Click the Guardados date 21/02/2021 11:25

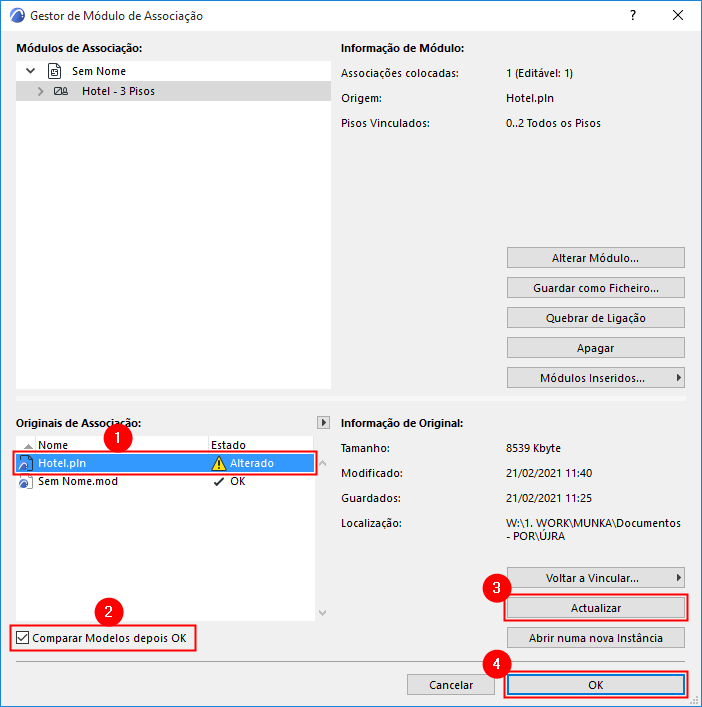point(549,498)
